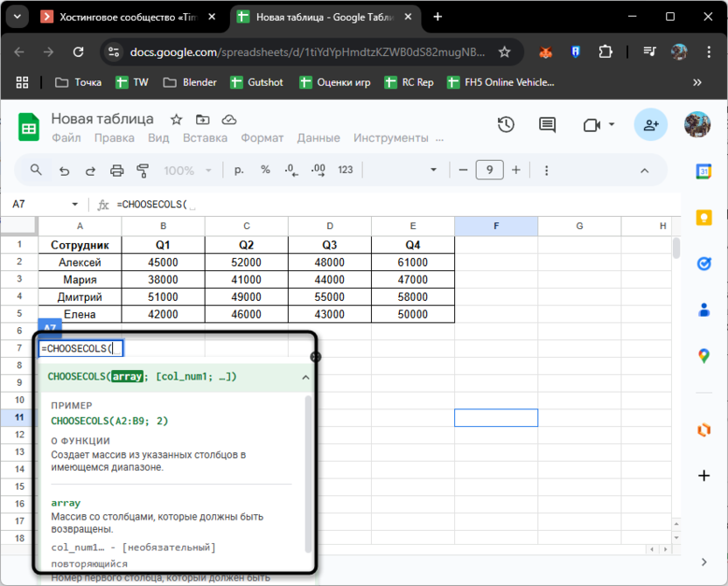Open the comments icon
Viewport: 728px width, 586px height.
[548, 125]
